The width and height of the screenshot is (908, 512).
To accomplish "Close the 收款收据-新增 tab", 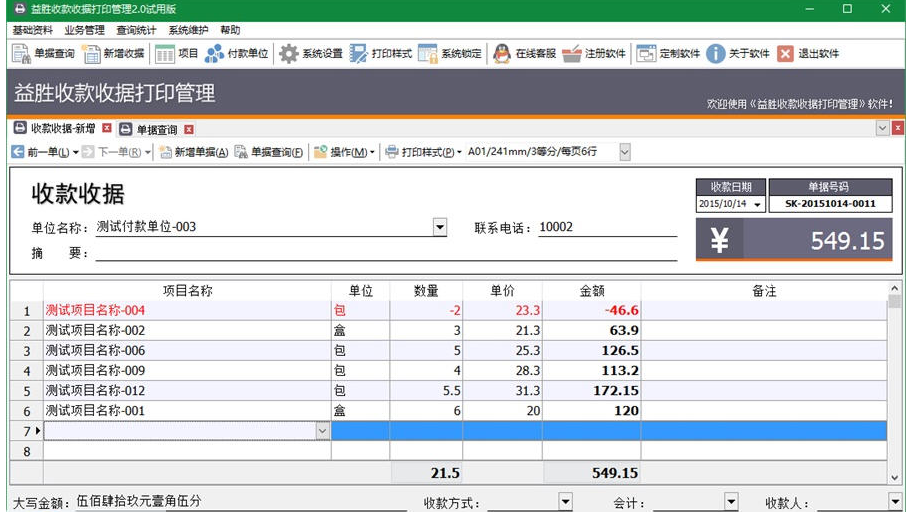I will pyautogui.click(x=106, y=129).
